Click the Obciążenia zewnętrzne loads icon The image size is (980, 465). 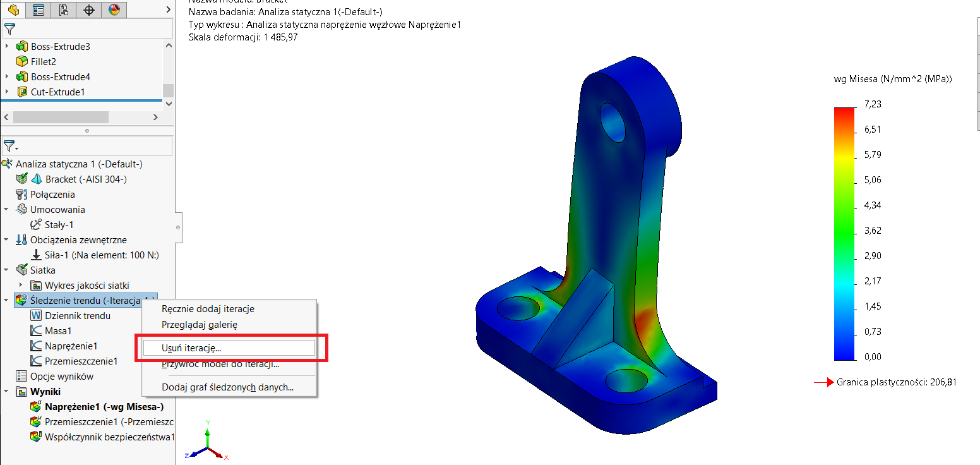21,240
